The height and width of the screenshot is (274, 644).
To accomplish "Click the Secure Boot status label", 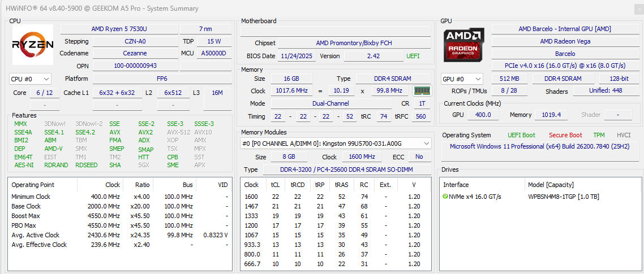I will point(565,135).
